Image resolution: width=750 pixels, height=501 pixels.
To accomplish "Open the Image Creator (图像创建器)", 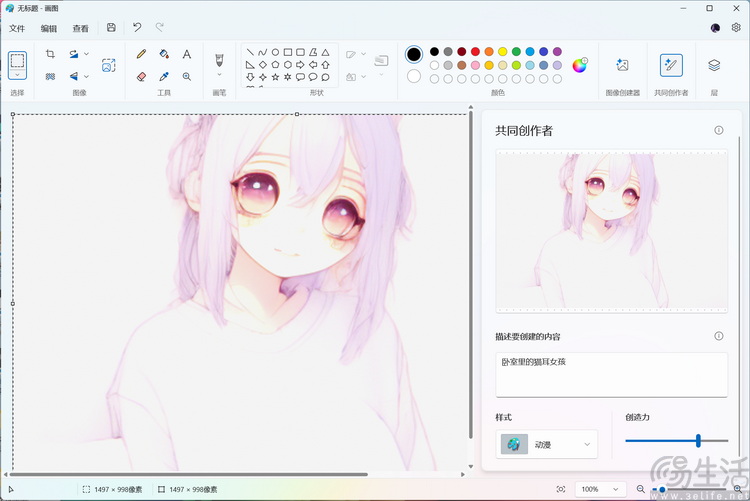I will 622,65.
